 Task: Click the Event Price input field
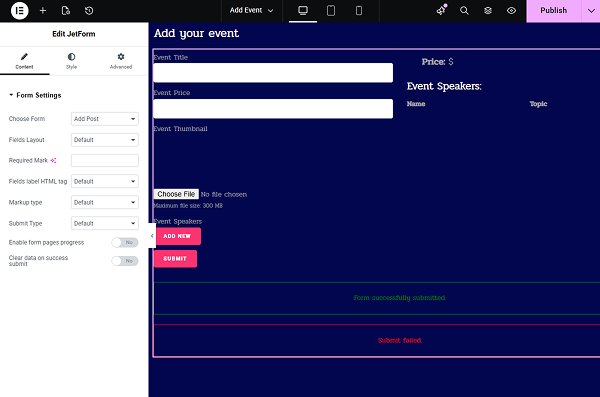pos(273,109)
